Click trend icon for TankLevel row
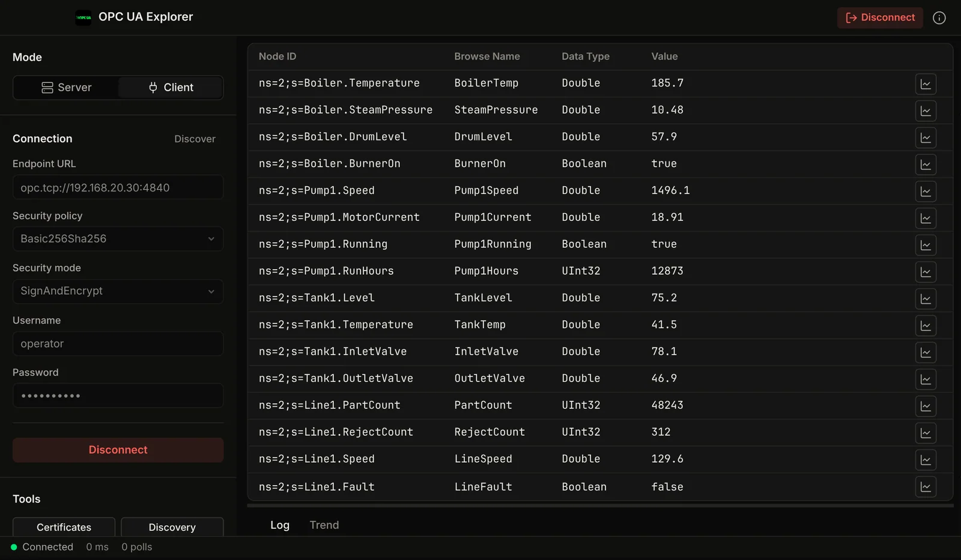 coord(926,299)
